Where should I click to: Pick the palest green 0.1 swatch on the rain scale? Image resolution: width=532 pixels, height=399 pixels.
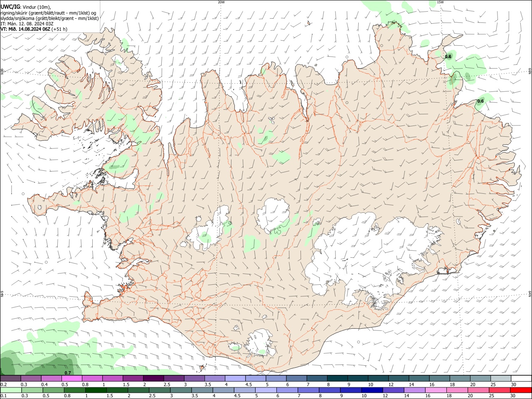11,390
